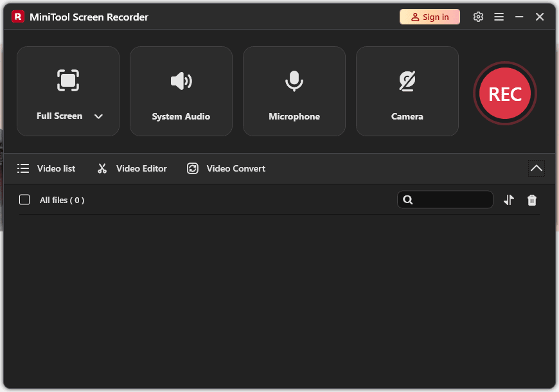This screenshot has height=392, width=559.
Task: Check the All files checkbox
Action: 24,200
